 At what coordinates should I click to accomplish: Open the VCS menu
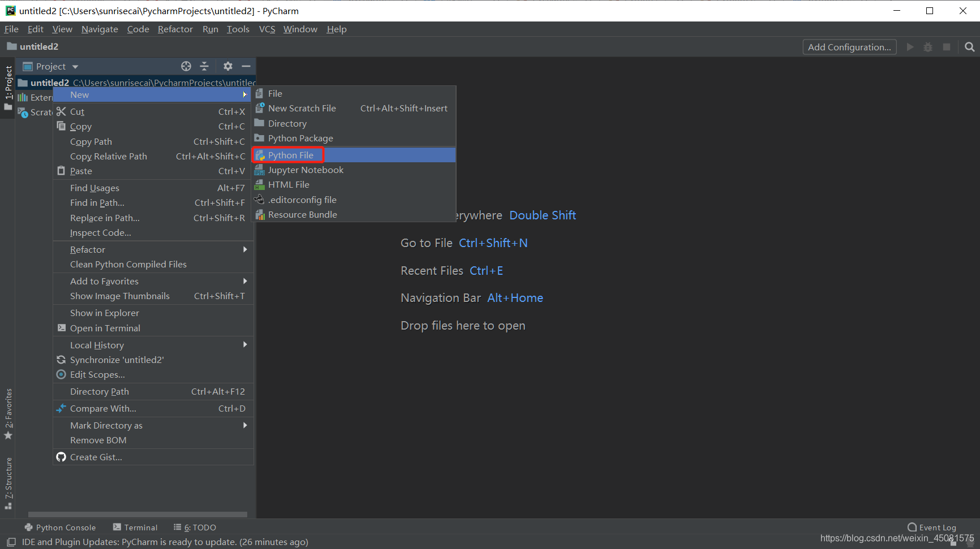click(x=267, y=29)
